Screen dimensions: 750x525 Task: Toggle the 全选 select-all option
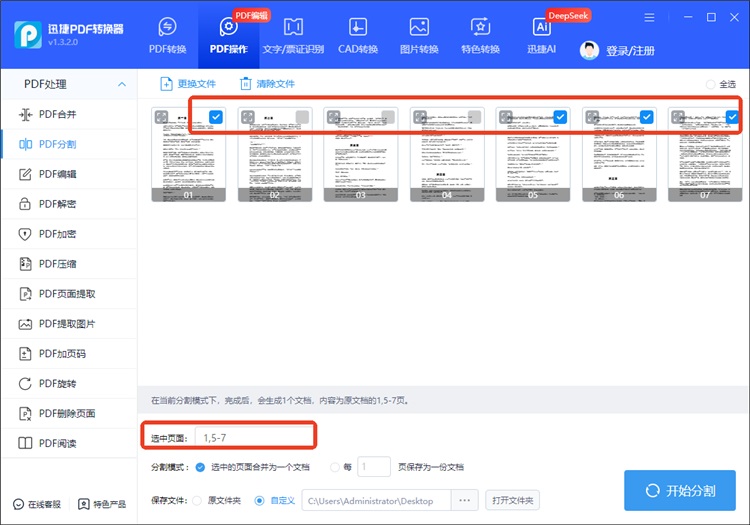tap(711, 85)
